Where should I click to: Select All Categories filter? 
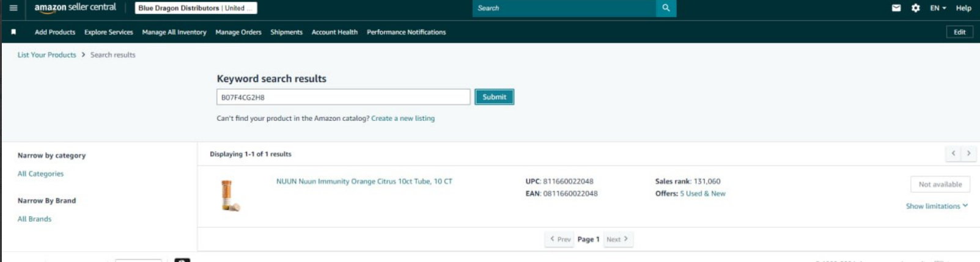click(40, 173)
